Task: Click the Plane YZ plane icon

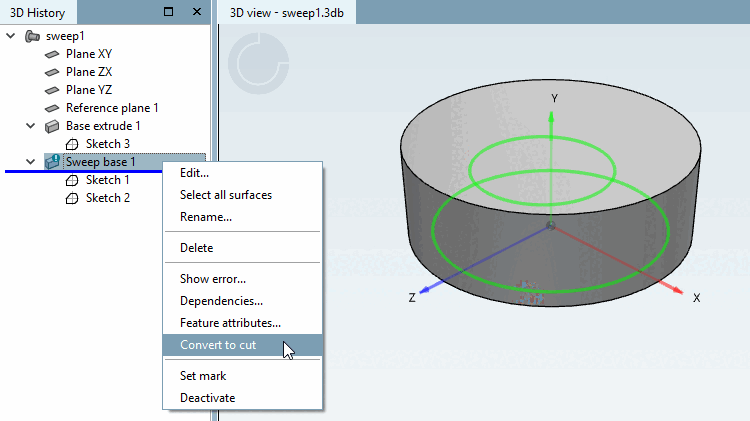Action: 52,90
